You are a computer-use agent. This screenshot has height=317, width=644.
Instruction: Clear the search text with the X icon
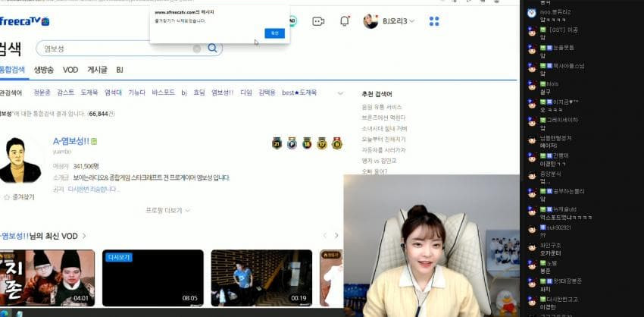pyautogui.click(x=197, y=49)
